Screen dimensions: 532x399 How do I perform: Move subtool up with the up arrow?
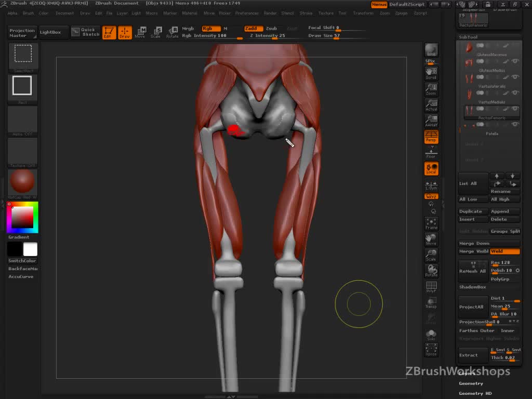coord(497,176)
